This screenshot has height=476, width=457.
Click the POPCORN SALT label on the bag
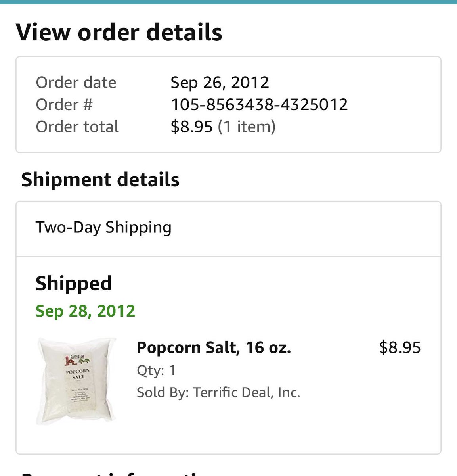tap(78, 374)
